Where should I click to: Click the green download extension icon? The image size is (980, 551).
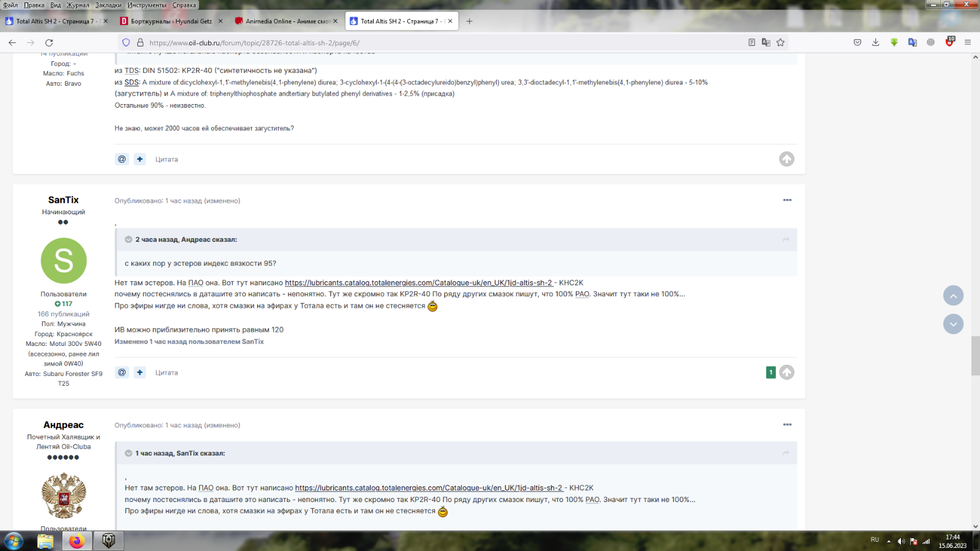click(x=894, y=43)
